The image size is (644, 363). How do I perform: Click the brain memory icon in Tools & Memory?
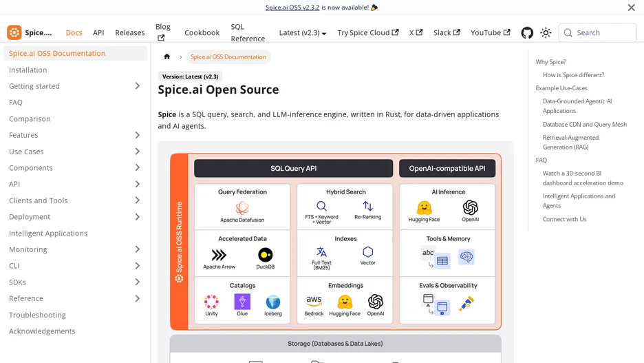click(466, 257)
